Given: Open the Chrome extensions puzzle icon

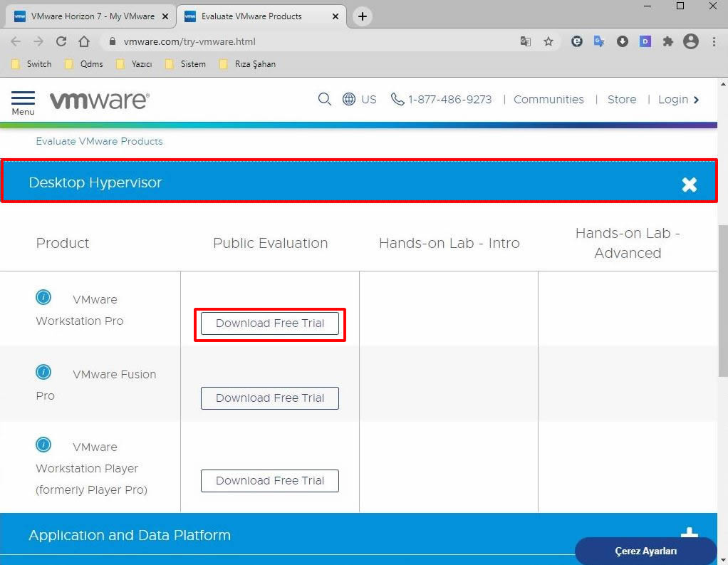Looking at the screenshot, I should 667,41.
